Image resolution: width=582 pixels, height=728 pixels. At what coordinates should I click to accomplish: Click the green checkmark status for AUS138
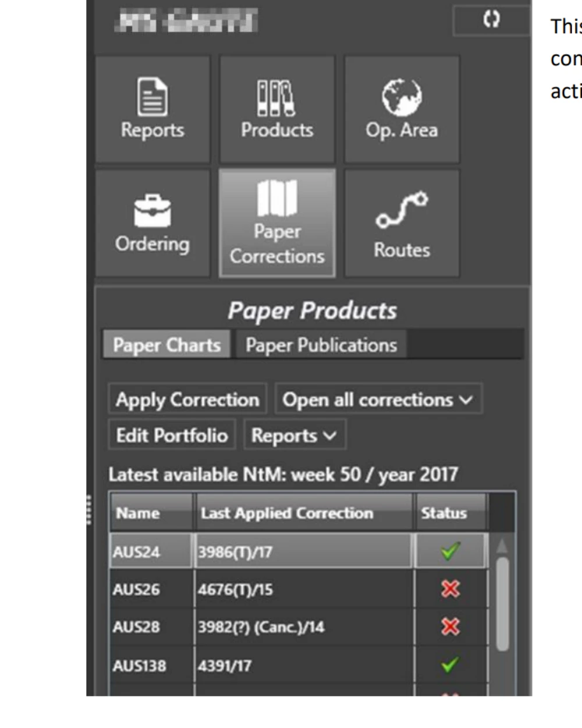[x=450, y=665]
